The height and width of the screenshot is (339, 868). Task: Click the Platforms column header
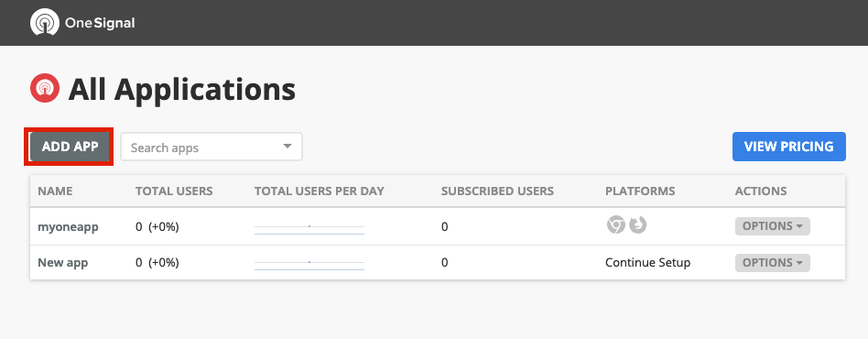pos(640,191)
